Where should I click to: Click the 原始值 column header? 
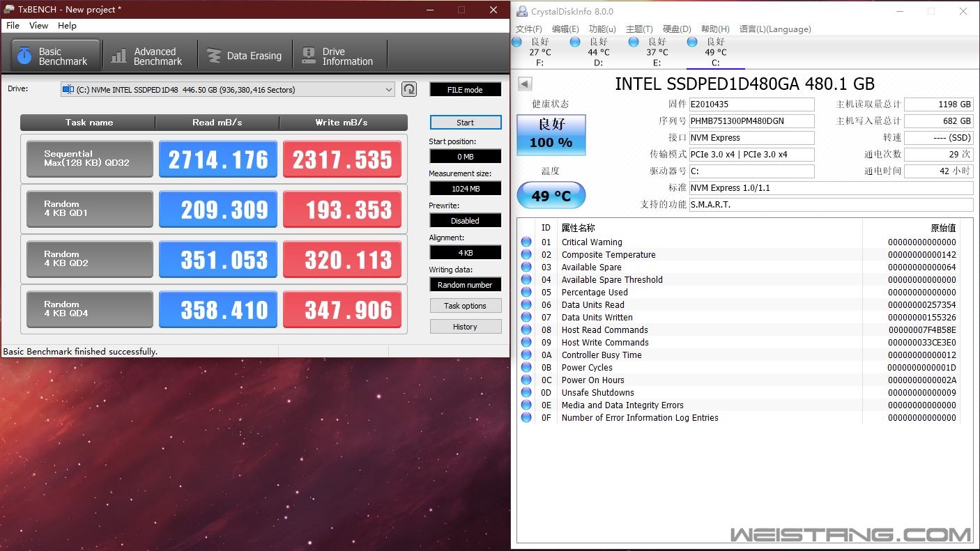[x=912, y=228]
